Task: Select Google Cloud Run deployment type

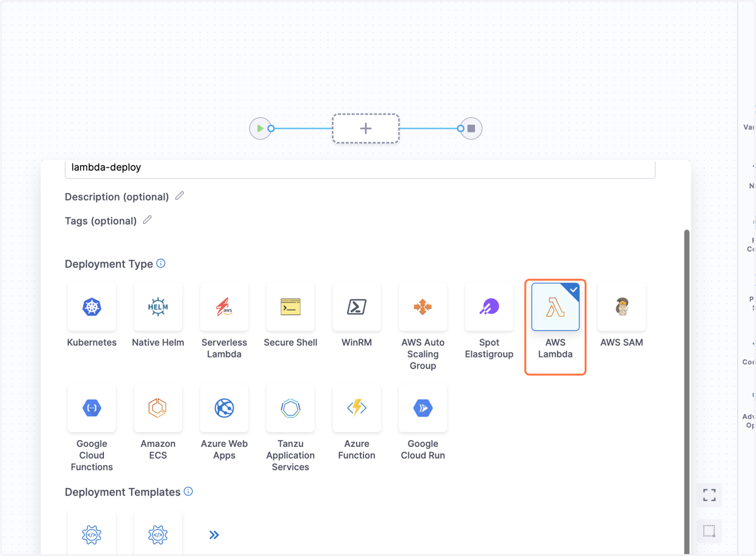Action: (423, 408)
